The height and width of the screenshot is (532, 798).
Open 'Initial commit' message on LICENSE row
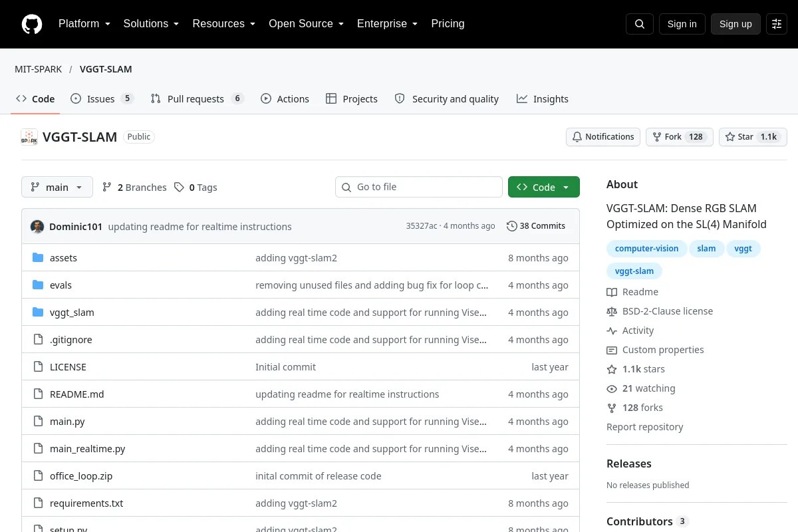point(286,367)
